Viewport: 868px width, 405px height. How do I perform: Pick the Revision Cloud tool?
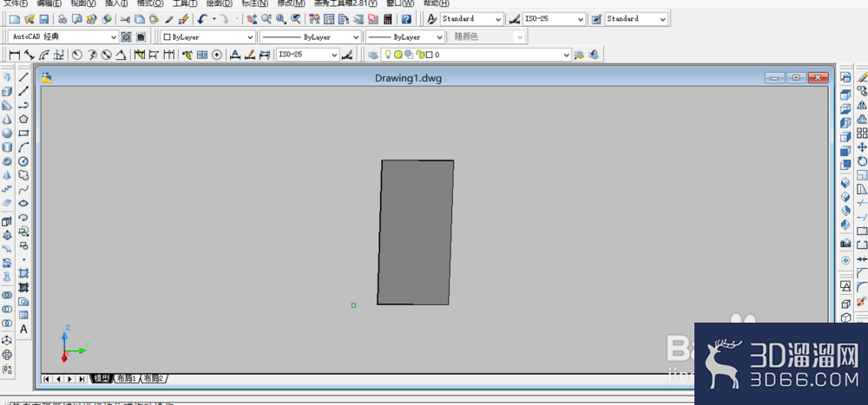point(23,175)
